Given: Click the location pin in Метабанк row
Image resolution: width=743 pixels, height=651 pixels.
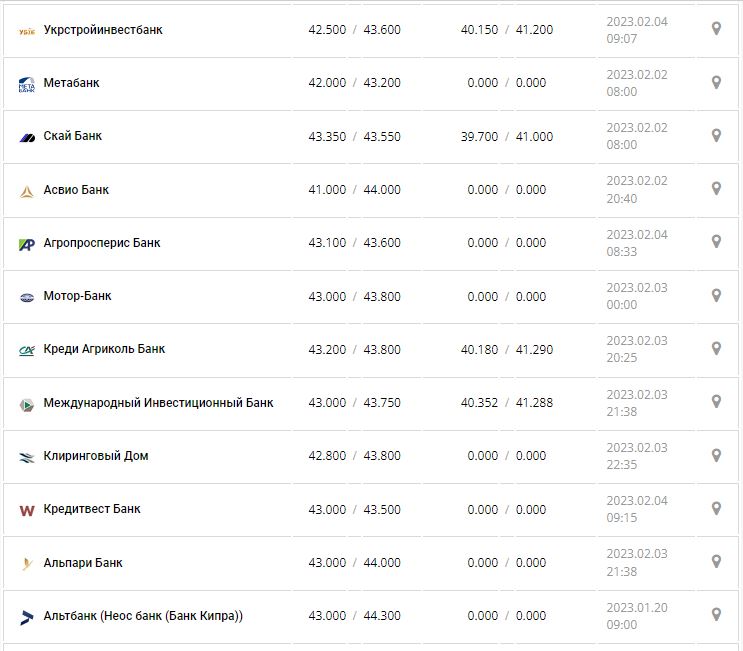Looking at the screenshot, I should pyautogui.click(x=716, y=82).
